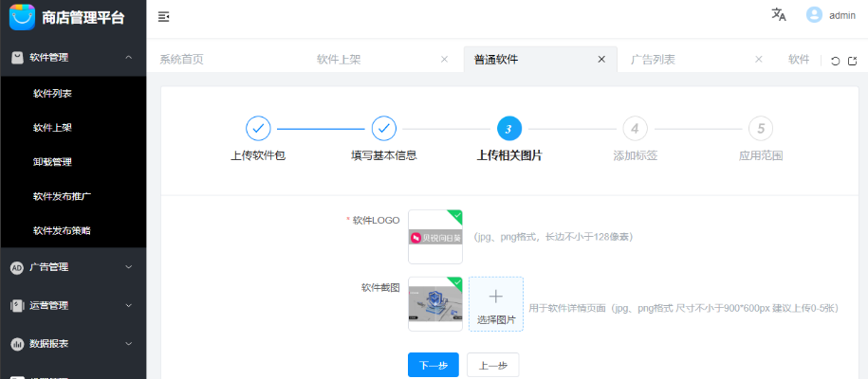Click the admin user avatar

814,15
